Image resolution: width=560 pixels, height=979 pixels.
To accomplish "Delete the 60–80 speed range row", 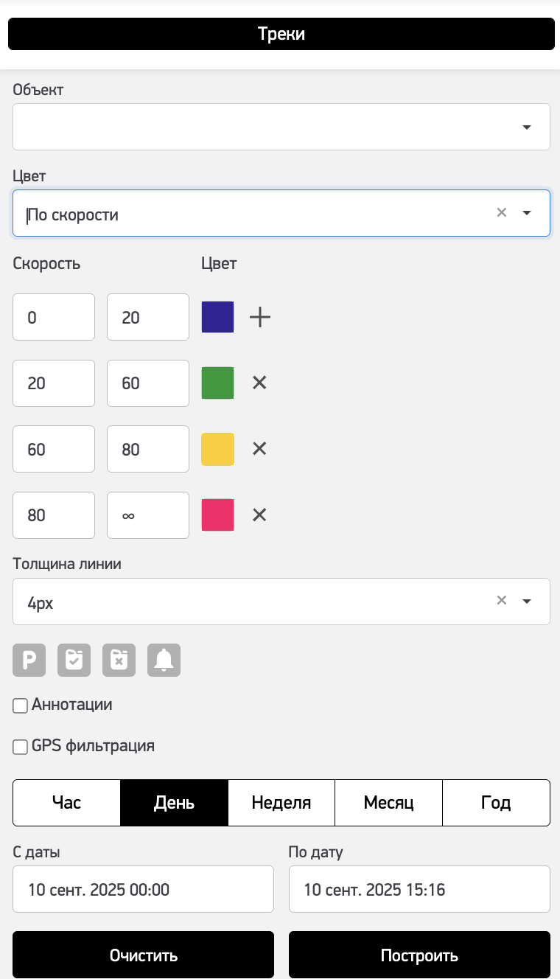I will (259, 449).
